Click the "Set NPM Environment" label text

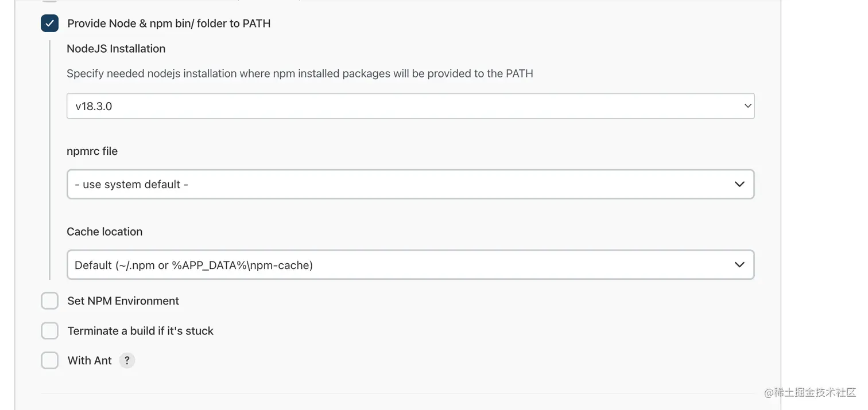click(123, 301)
